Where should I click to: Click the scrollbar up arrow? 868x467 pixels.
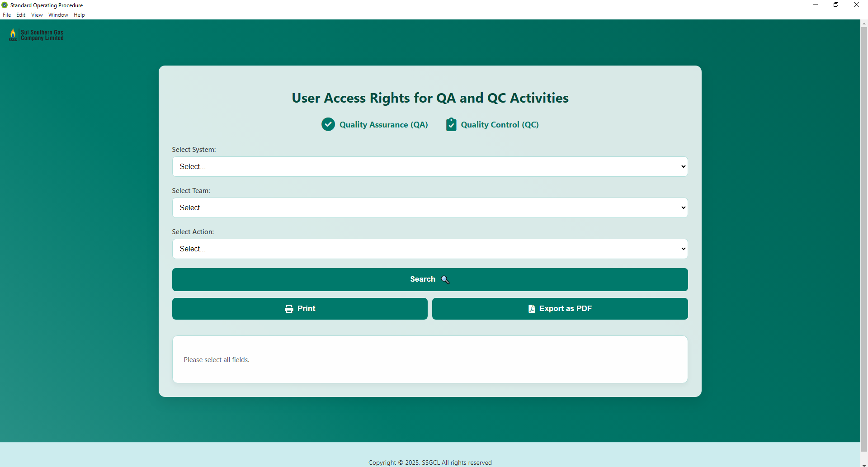[x=864, y=23]
